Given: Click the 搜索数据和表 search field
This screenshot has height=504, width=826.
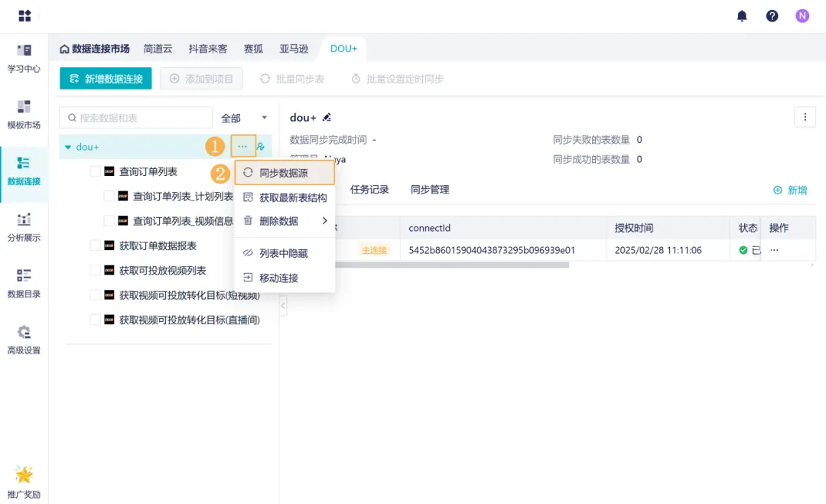Looking at the screenshot, I should (136, 118).
